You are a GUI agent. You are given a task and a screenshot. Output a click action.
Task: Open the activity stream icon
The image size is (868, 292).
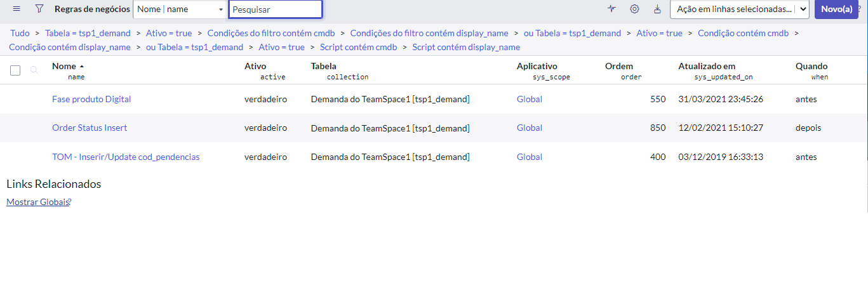(611, 9)
